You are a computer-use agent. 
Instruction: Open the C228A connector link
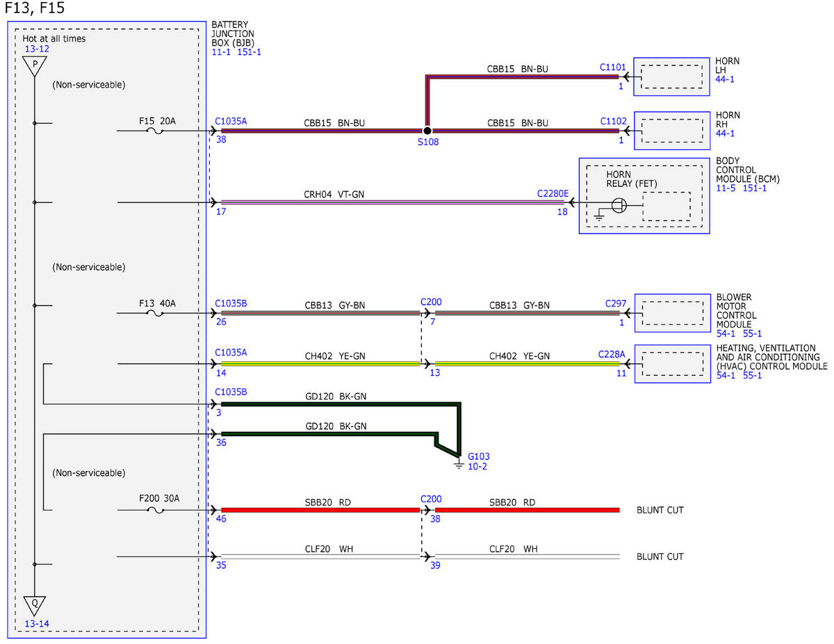612,354
